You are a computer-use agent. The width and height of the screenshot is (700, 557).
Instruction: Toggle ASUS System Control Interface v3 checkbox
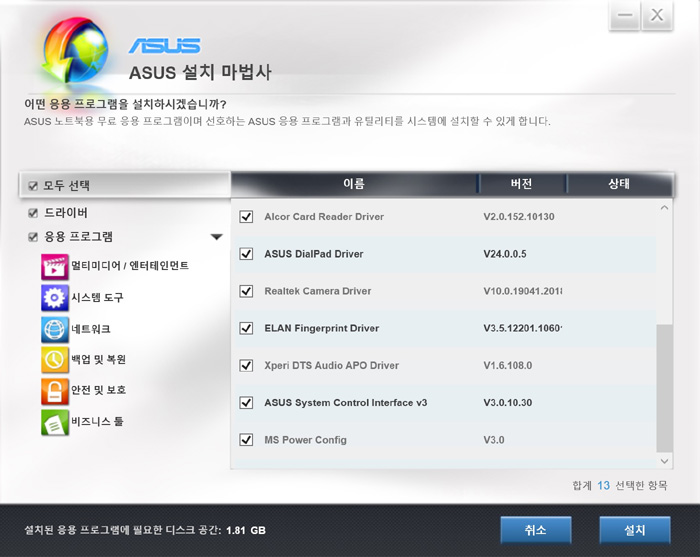246,403
